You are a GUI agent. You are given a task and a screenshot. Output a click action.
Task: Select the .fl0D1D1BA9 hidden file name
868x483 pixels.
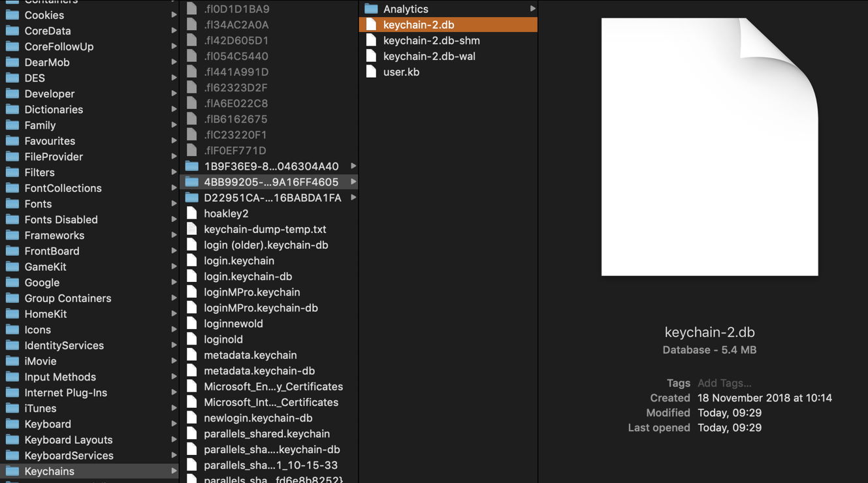point(236,8)
